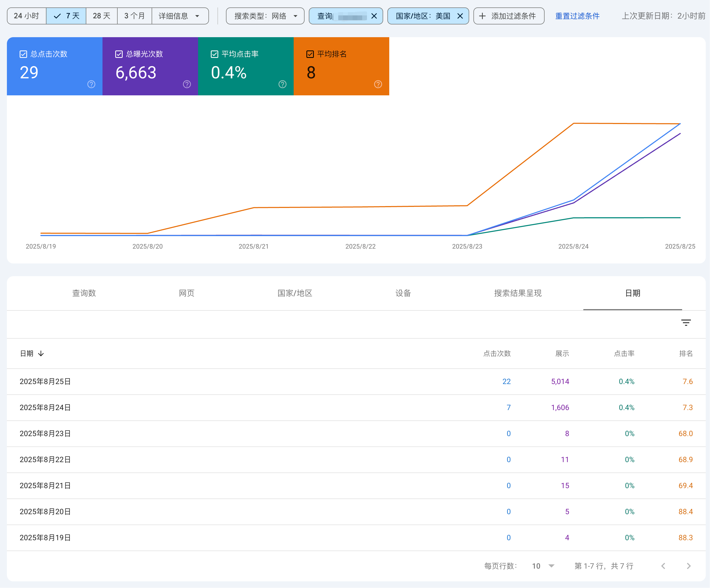Go to next table page
The image size is (710, 588).
689,566
